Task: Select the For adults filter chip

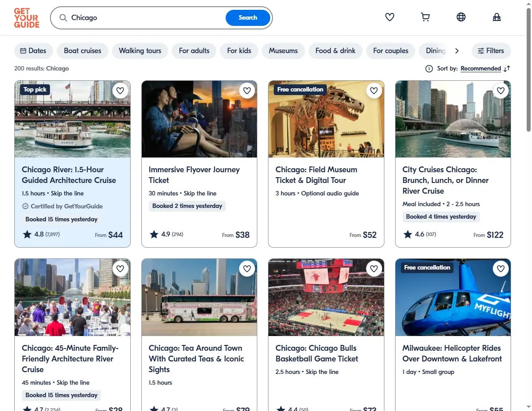Action: coord(194,51)
